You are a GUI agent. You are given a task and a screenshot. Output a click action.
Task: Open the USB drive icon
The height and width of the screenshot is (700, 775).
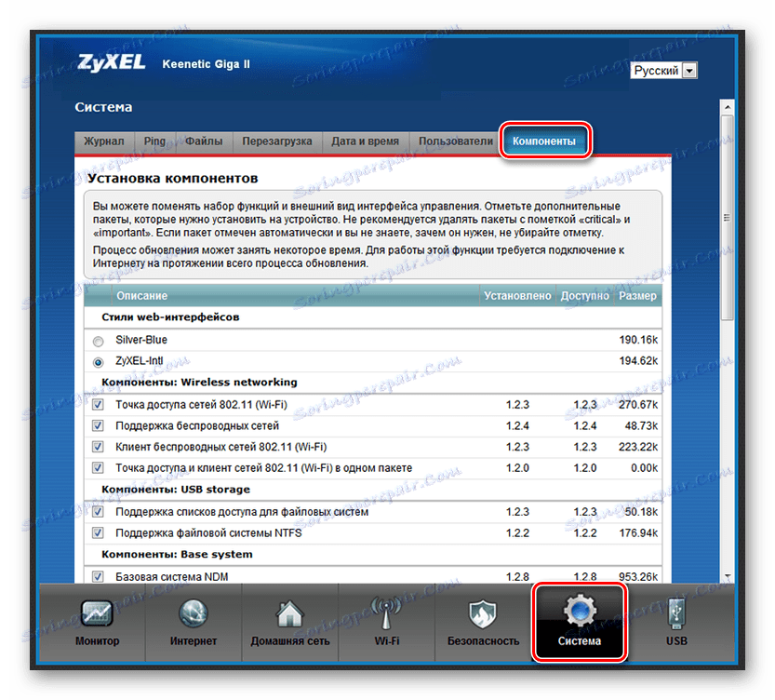pyautogui.click(x=676, y=613)
